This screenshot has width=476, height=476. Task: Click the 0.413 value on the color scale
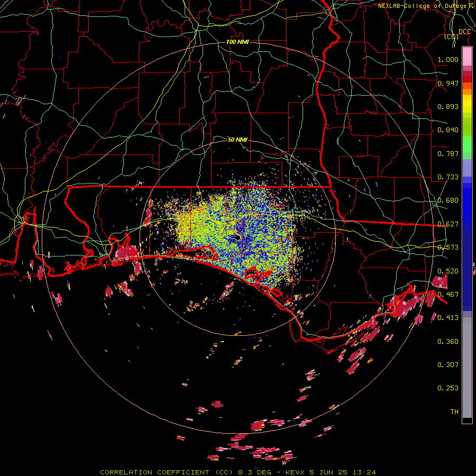click(x=448, y=318)
